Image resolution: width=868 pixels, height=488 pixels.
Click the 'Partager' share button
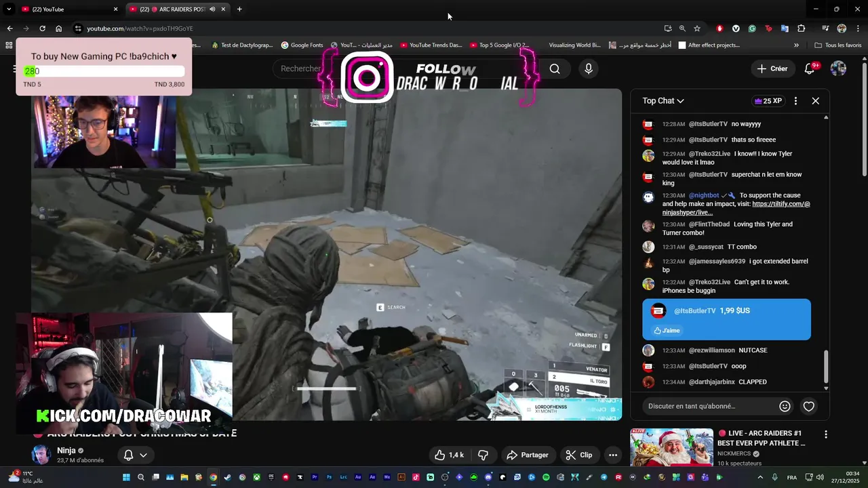(x=528, y=455)
